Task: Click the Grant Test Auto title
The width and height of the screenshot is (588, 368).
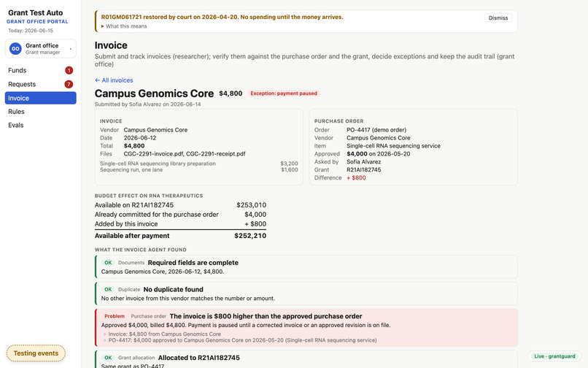Action: pyautogui.click(x=36, y=12)
